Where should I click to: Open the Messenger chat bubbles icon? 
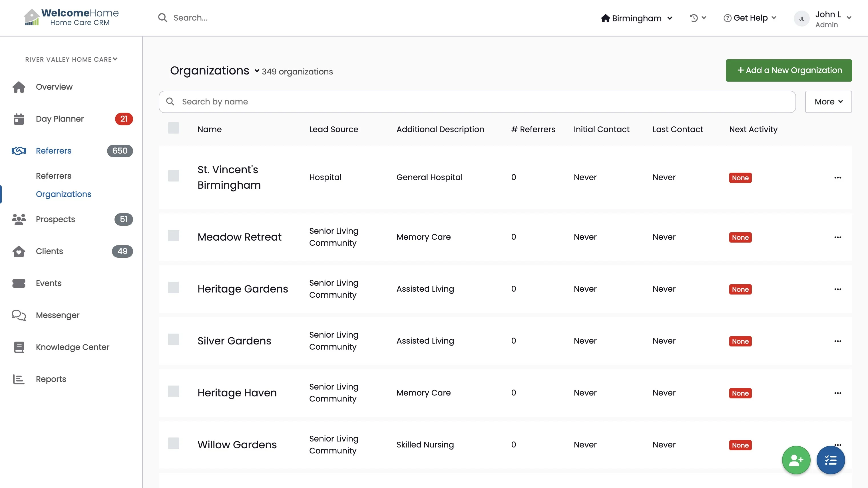pyautogui.click(x=19, y=315)
